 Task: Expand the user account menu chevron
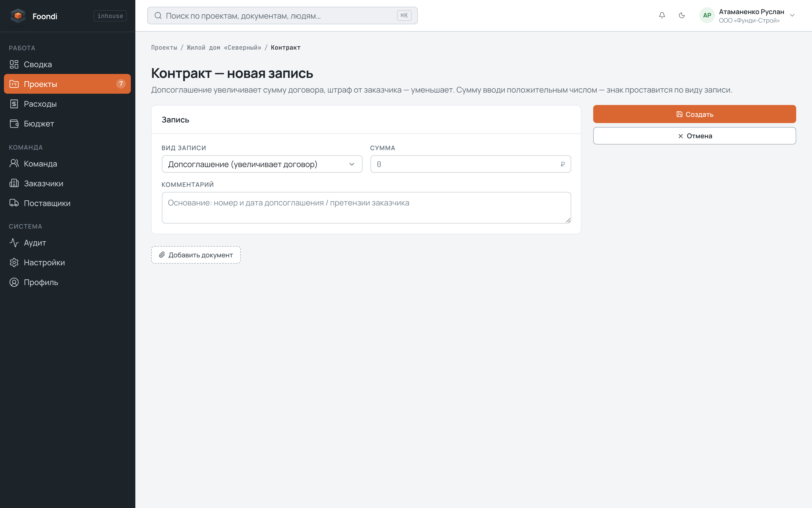[x=792, y=16]
